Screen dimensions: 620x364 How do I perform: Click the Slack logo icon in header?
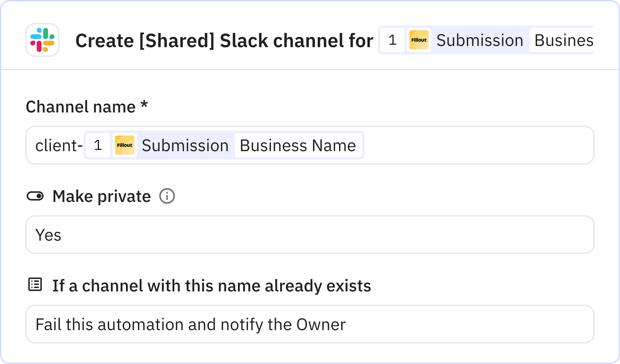[x=42, y=40]
